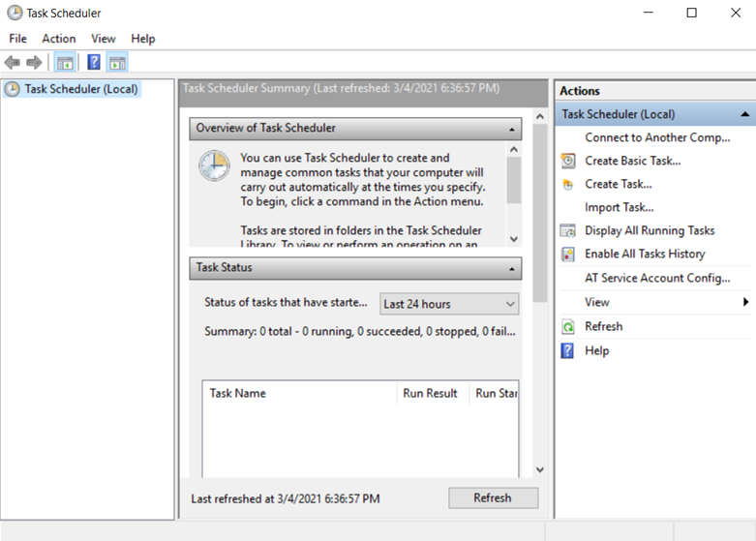The width and height of the screenshot is (756, 541).
Task: Click Overview text scrollbar down arrow
Action: [x=514, y=239]
